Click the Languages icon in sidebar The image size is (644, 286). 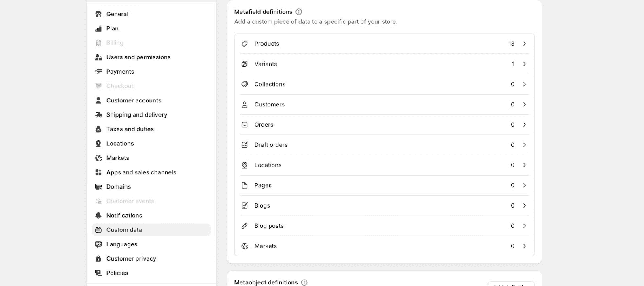click(98, 244)
